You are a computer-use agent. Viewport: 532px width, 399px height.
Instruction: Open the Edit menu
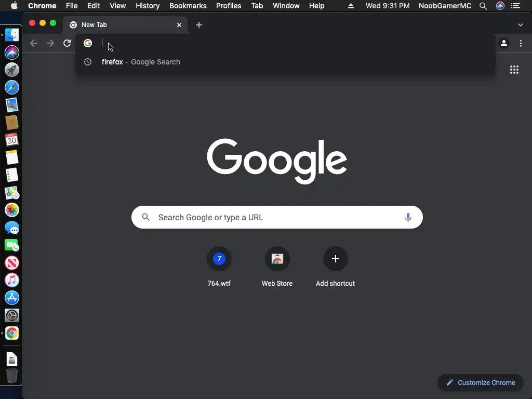tap(94, 6)
